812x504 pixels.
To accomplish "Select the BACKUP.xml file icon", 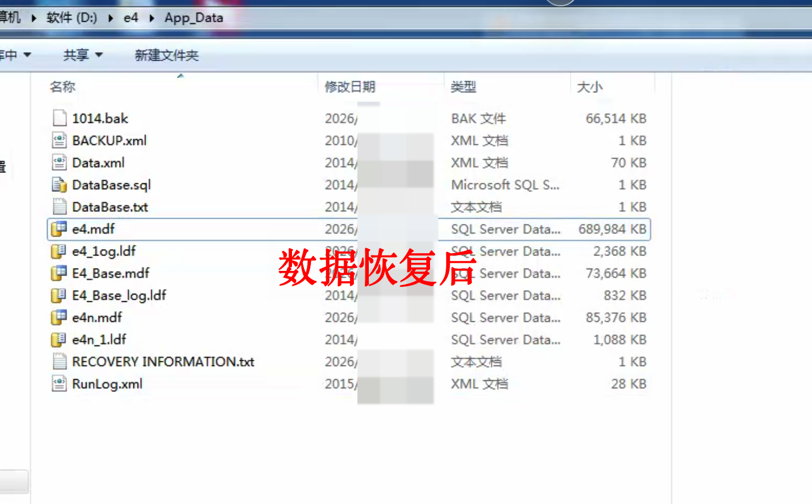I will click(60, 140).
